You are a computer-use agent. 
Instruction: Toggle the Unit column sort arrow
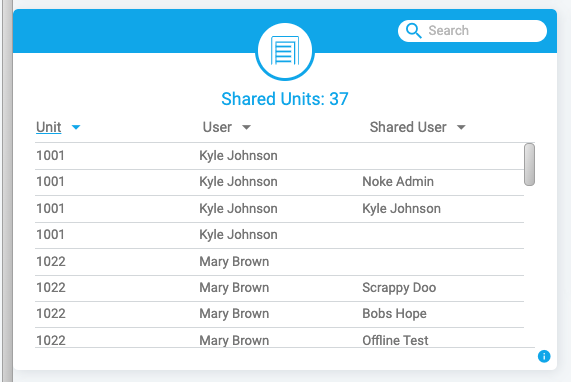pos(76,127)
